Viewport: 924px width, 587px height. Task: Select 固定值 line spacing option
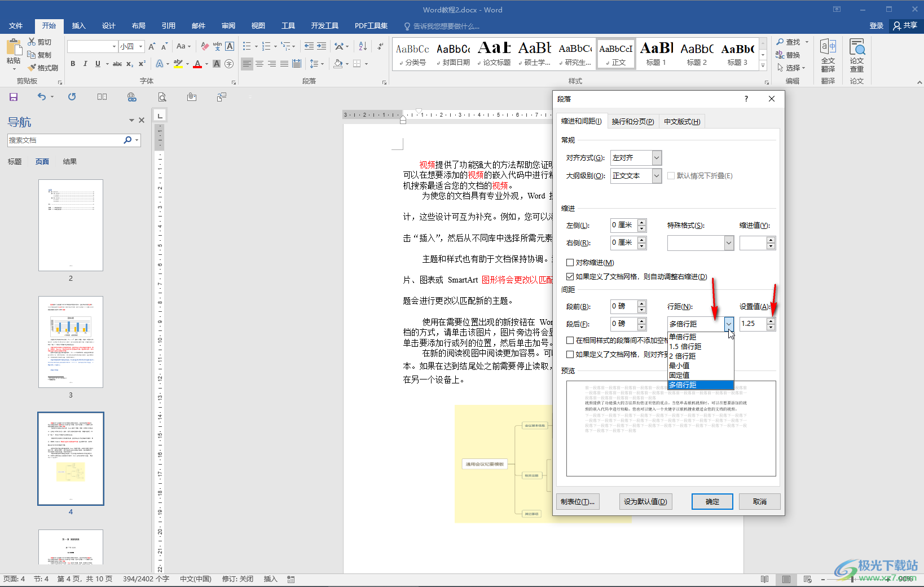click(x=701, y=375)
